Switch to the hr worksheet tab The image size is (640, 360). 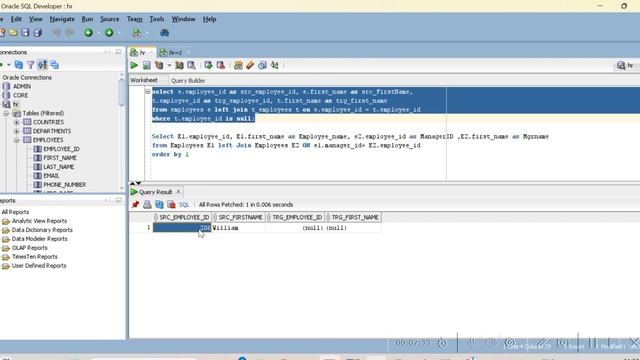pyautogui.click(x=142, y=53)
